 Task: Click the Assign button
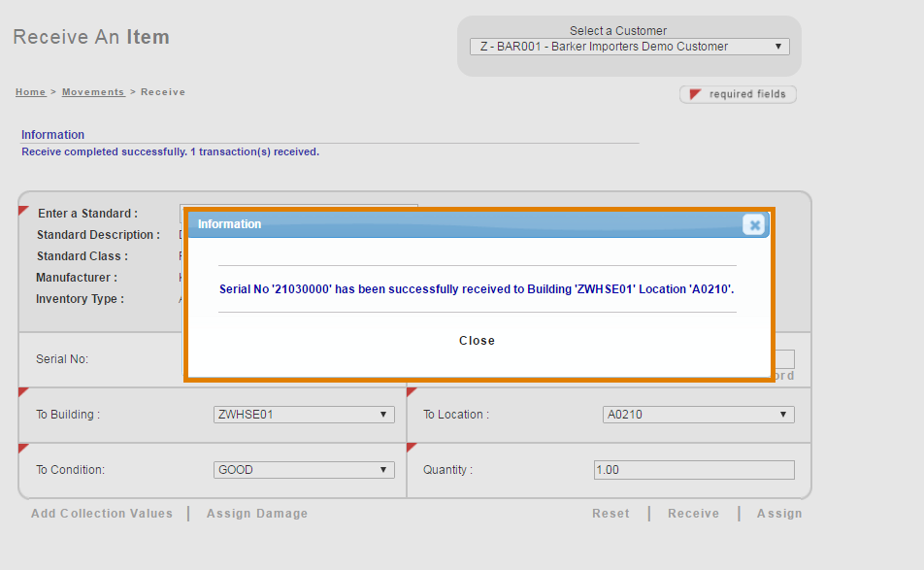pos(779,514)
